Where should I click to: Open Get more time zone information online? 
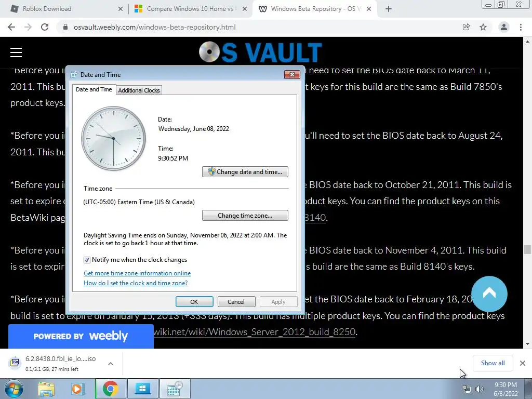pos(137,273)
